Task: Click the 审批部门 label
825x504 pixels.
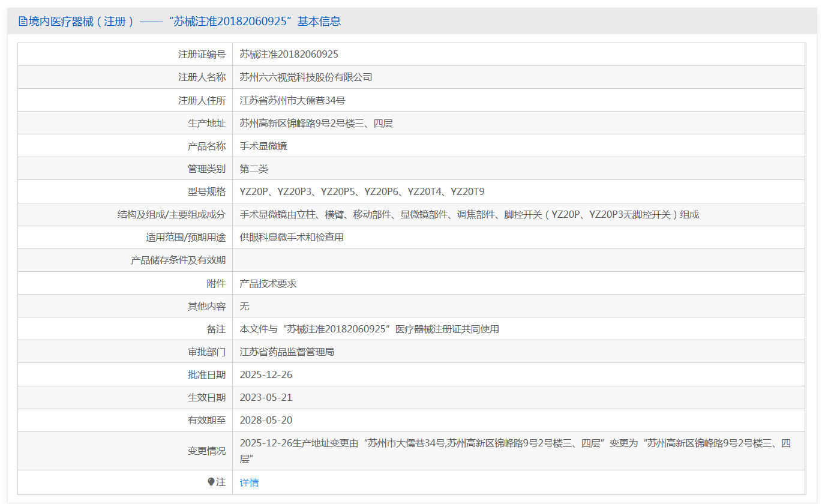Action: [x=206, y=352]
